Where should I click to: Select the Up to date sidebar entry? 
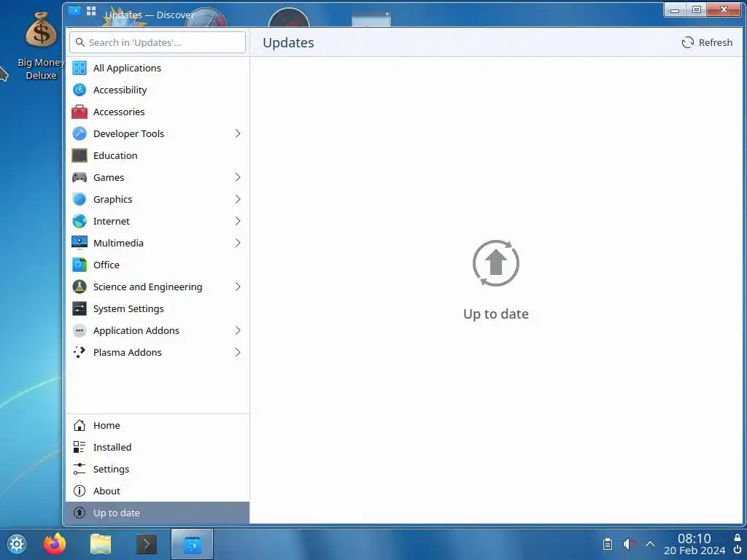click(158, 513)
